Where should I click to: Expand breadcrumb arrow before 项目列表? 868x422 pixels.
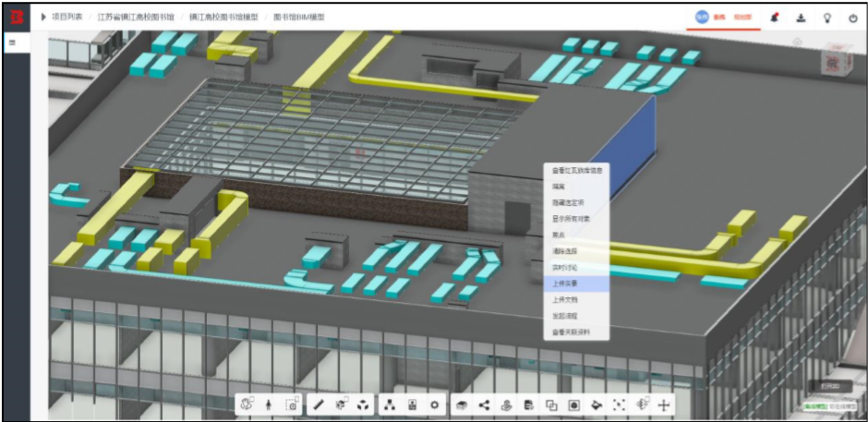tap(43, 18)
